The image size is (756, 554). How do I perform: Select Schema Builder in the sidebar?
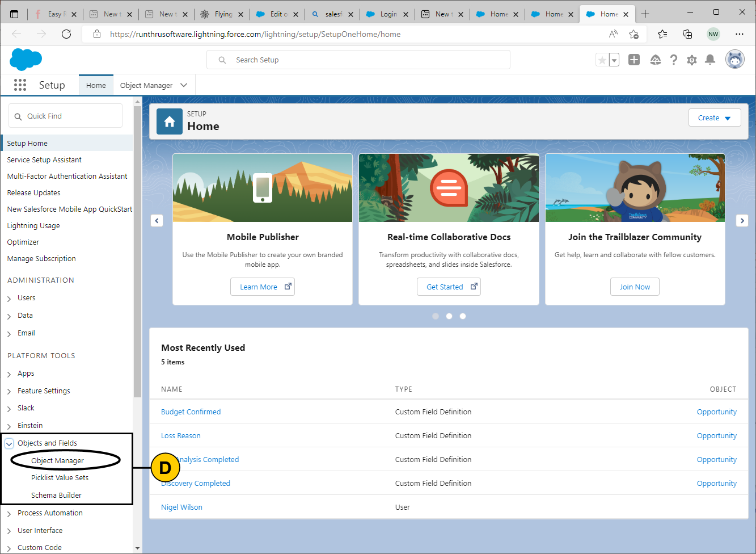56,496
